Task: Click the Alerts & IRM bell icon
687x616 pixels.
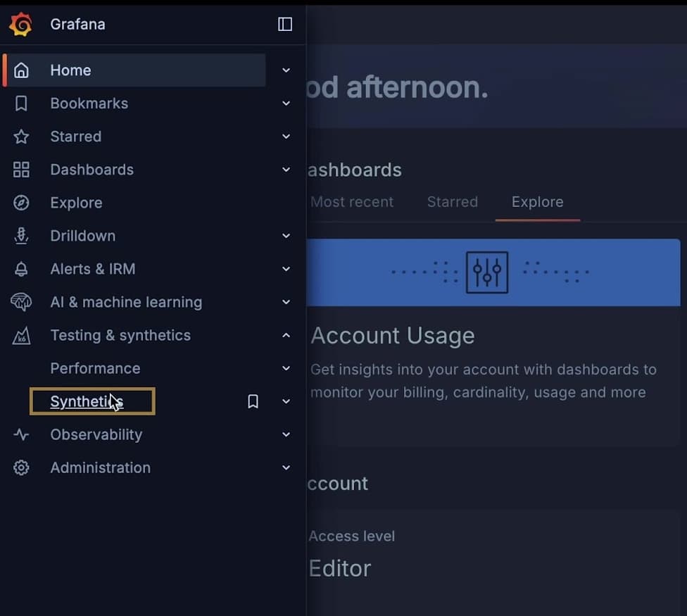Action: tap(21, 269)
